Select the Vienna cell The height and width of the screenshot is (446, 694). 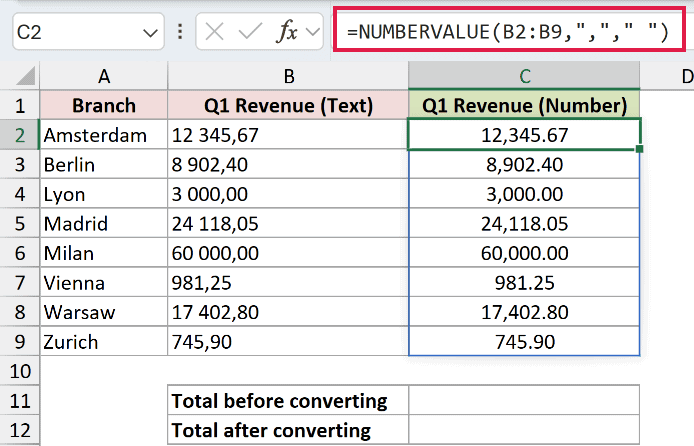[x=104, y=282]
